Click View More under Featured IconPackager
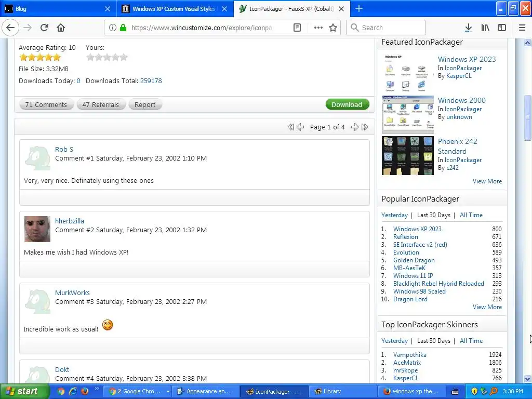532x399 pixels. (x=487, y=181)
